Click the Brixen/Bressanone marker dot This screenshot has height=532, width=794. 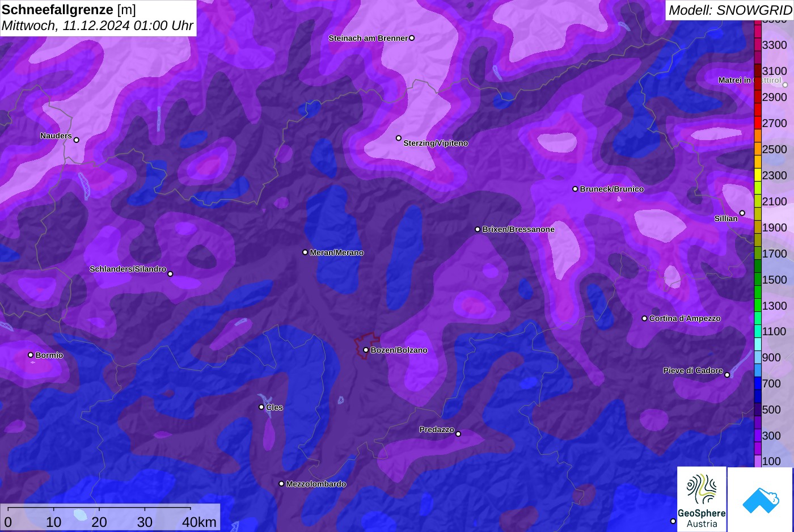coord(478,229)
